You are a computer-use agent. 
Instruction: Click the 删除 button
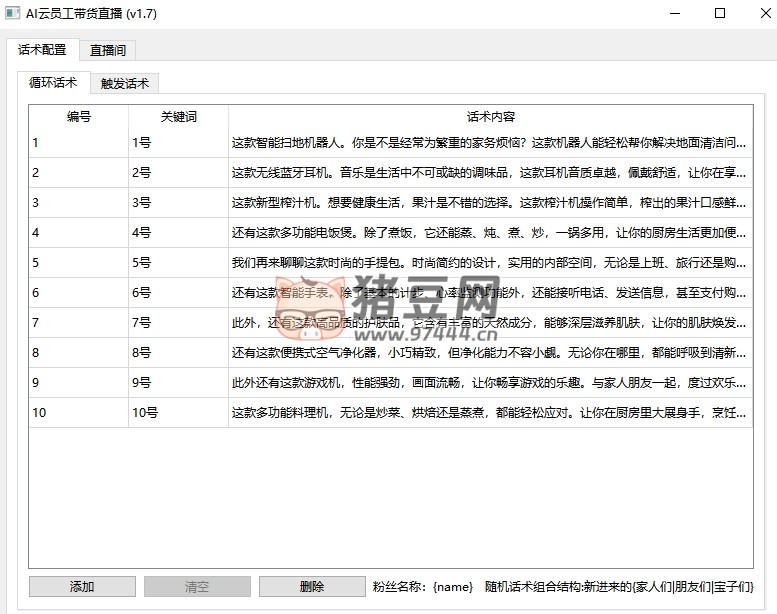click(312, 587)
